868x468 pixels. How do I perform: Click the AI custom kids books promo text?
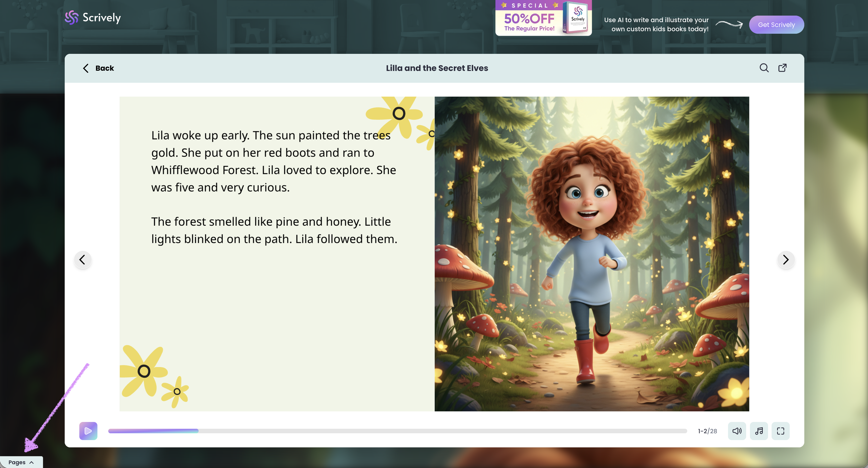[x=656, y=25]
